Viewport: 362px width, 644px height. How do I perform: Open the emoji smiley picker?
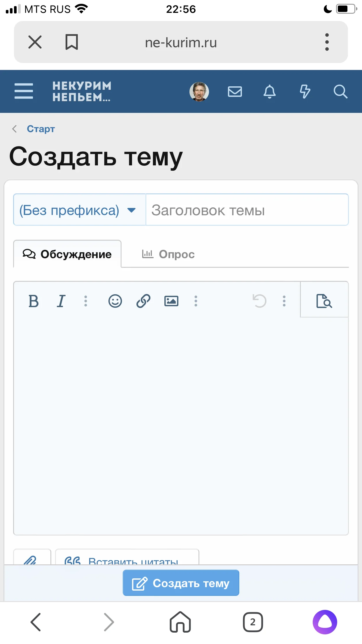(115, 301)
